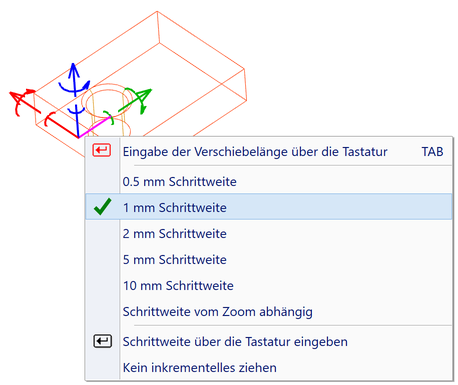The image size is (458, 385).
Task: Select the blue vertical translation arrow
Action: coord(74,80)
